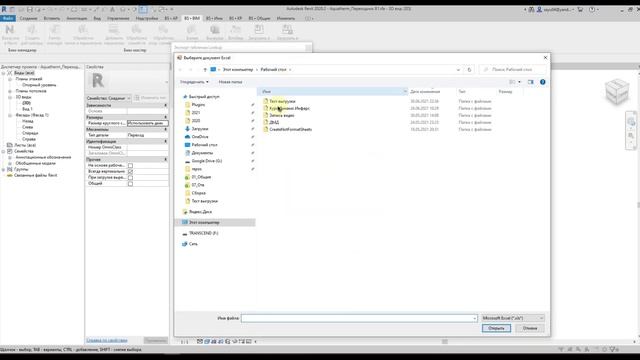
Task: Click the Google Drive (G:) drive icon
Action: (x=187, y=161)
